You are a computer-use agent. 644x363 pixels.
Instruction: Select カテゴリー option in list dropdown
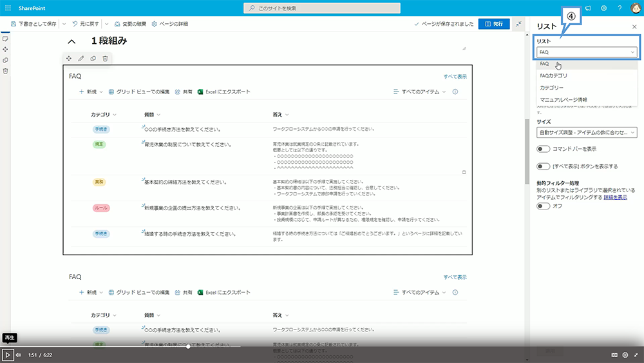[587, 88]
